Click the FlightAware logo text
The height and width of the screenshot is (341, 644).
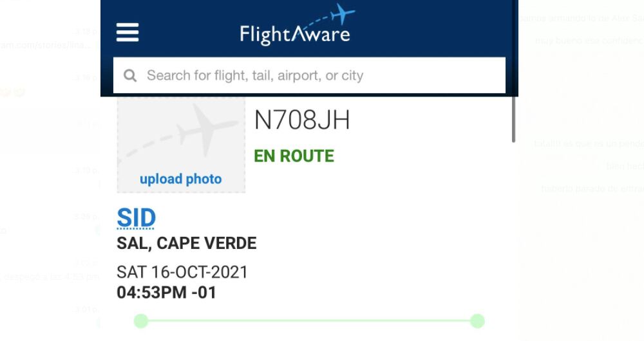(294, 34)
